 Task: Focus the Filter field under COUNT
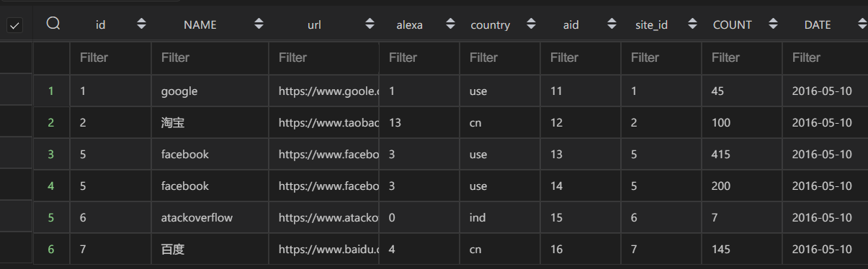pyautogui.click(x=742, y=58)
